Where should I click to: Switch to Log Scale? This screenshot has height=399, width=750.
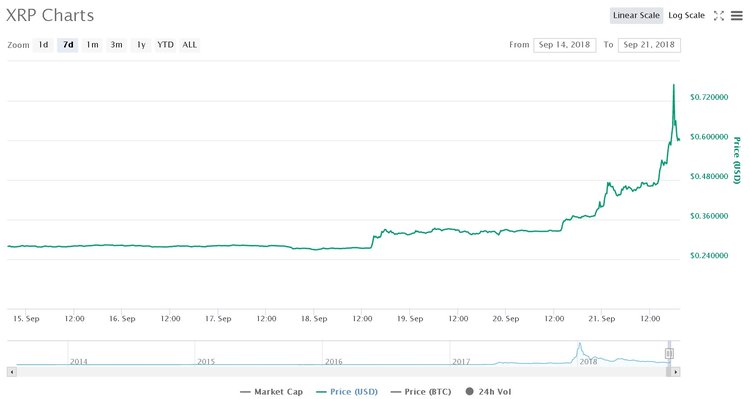coord(686,15)
